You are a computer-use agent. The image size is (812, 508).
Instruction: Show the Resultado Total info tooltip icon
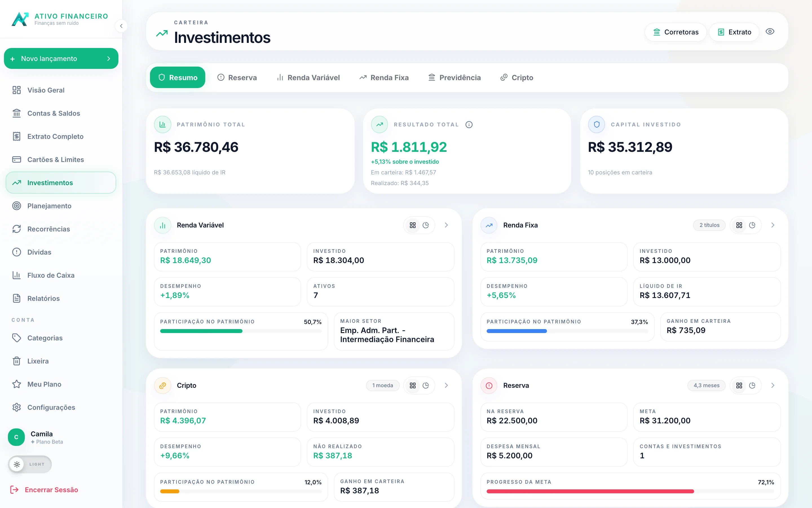point(469,125)
